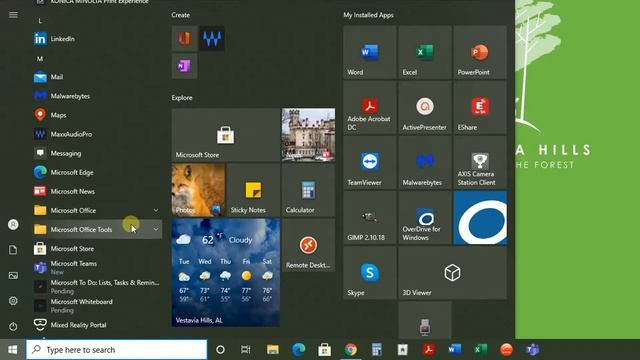Launch the ActivePresenter tile
The width and height of the screenshot is (640, 360).
[424, 107]
